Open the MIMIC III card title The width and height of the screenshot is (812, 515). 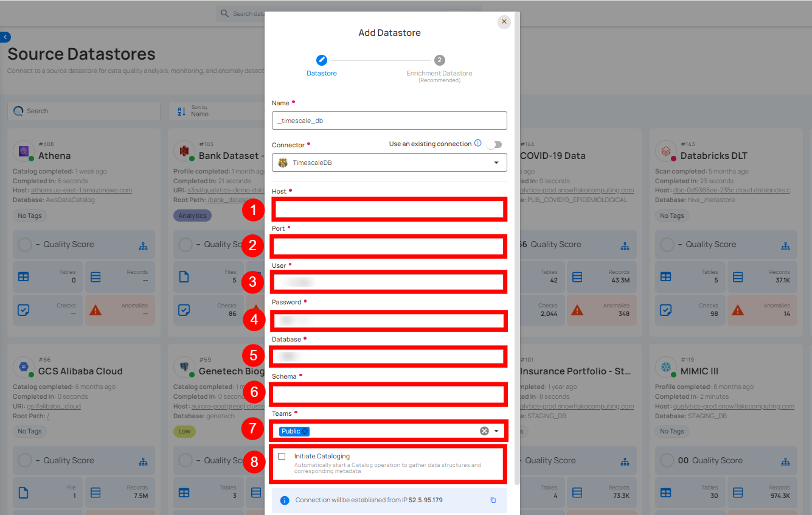[699, 371]
